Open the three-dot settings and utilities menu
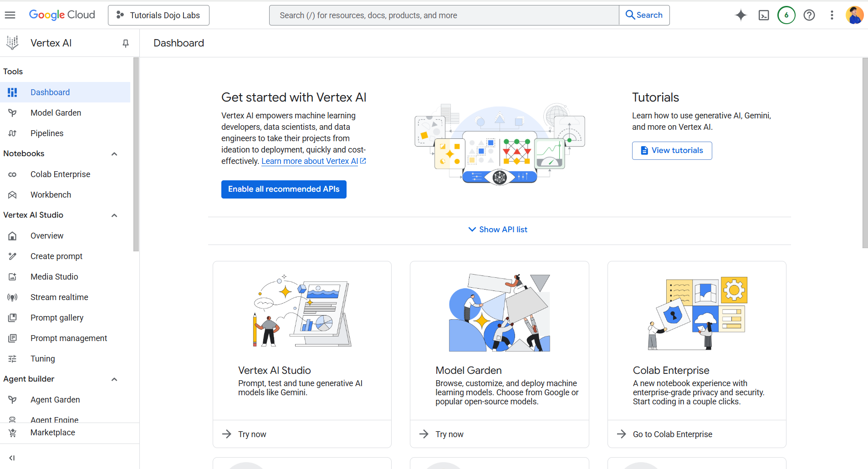868x469 pixels. point(832,15)
